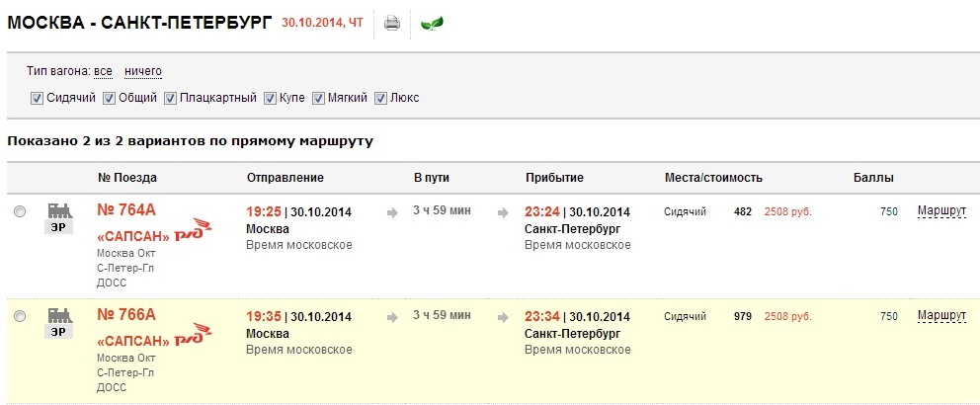Click the РЖД logo next to train 764А
Viewport: 980px width, 405px height.
(x=193, y=235)
